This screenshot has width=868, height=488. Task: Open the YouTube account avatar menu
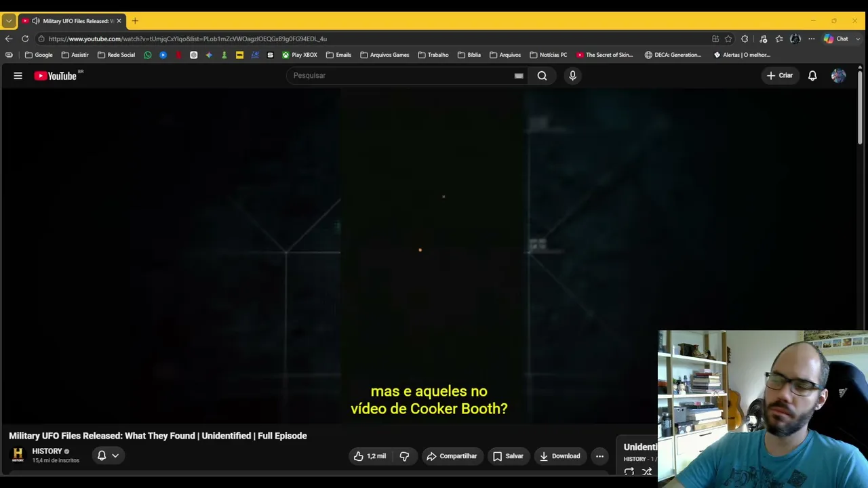click(x=839, y=76)
